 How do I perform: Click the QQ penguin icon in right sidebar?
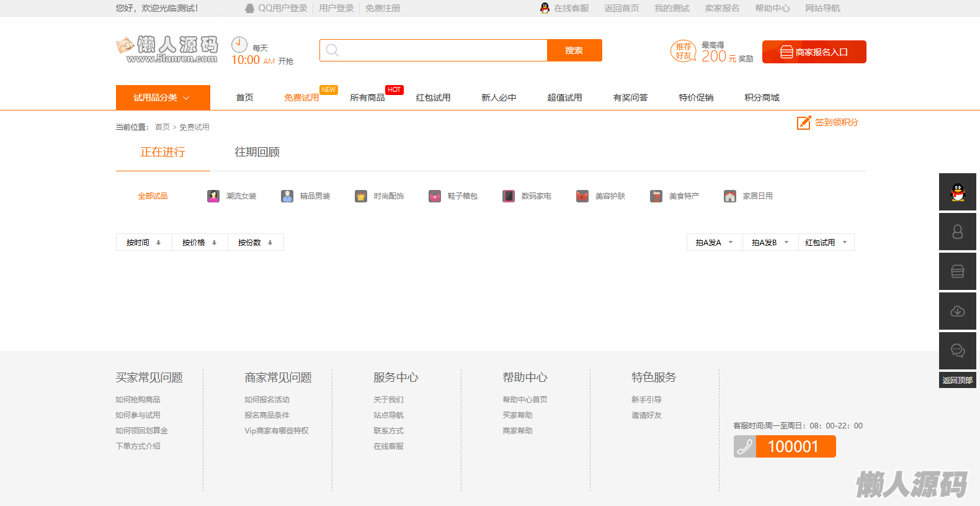point(958,192)
